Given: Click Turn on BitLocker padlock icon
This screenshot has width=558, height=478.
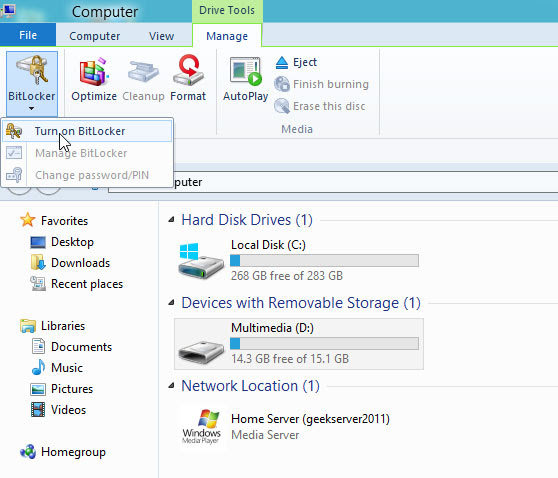Looking at the screenshot, I should coord(14,131).
